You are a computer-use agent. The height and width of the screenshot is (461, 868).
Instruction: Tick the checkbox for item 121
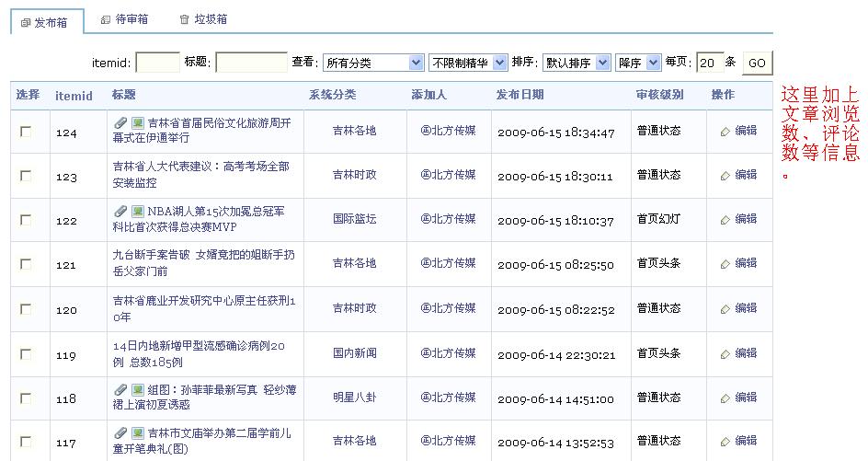(26, 264)
